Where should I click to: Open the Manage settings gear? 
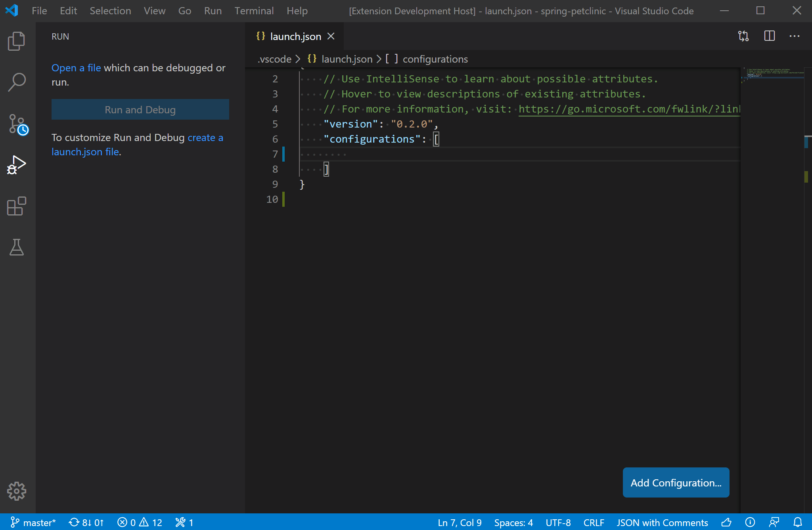point(16,491)
